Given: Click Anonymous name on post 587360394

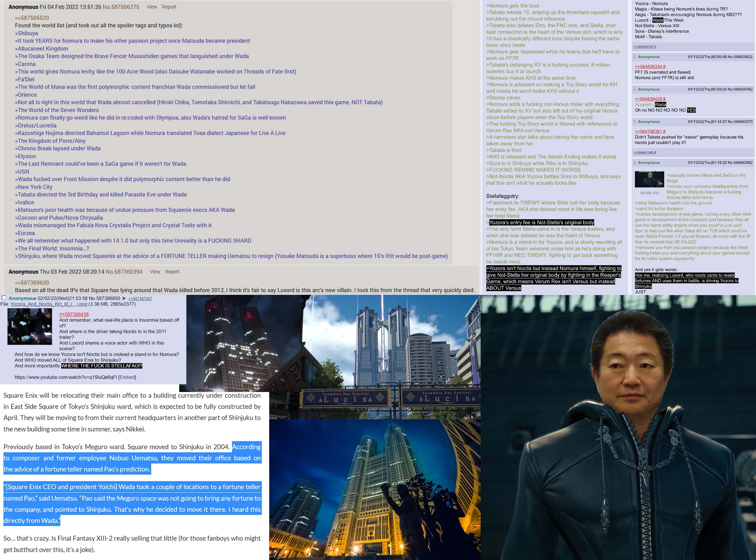Looking at the screenshot, I should (23, 272).
